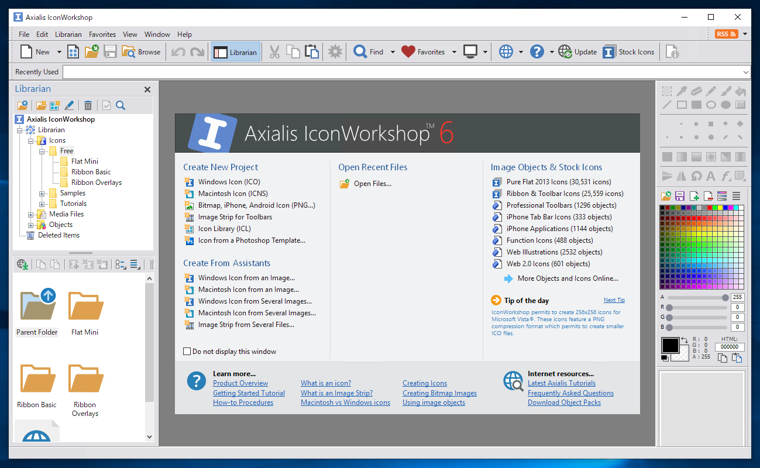This screenshot has width=760, height=468.
Task: Adjust the A alpha slider handle
Action: (725, 297)
